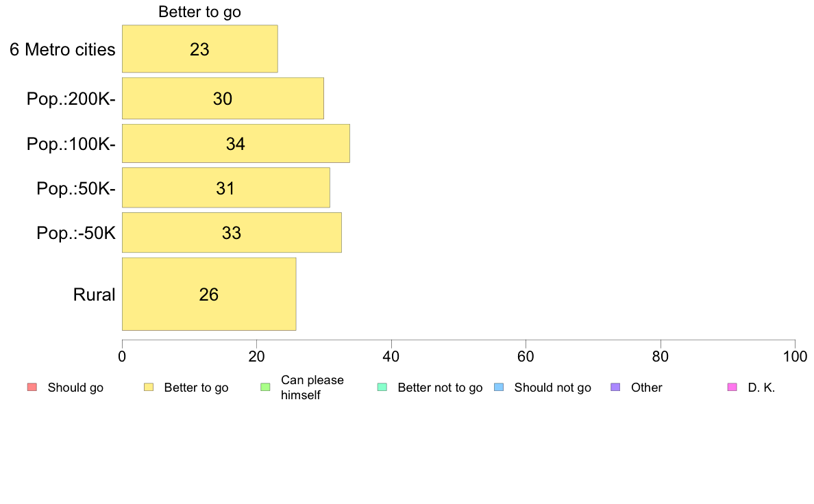Select the blue Should not go swatch
Viewport: 814px width, 504px height.
(499, 387)
